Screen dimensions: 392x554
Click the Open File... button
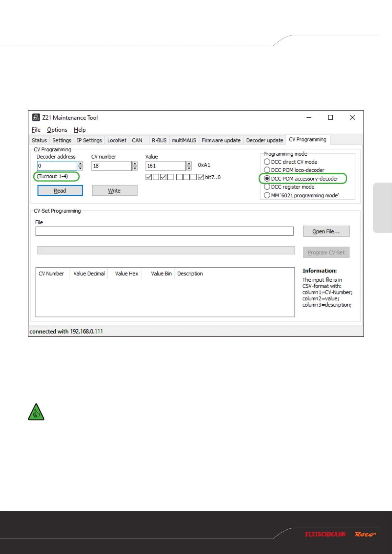pos(326,231)
